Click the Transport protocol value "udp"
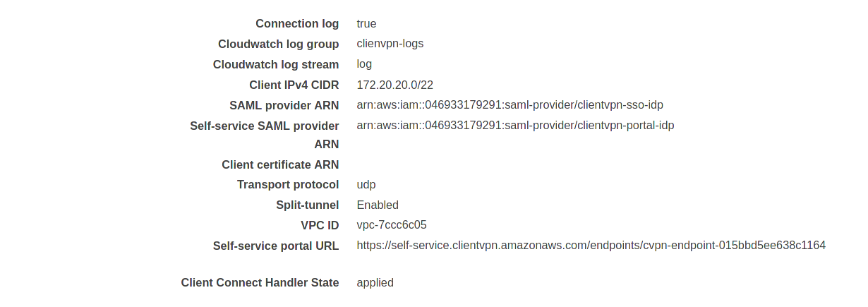The height and width of the screenshot is (307, 868). pyautogui.click(x=366, y=185)
